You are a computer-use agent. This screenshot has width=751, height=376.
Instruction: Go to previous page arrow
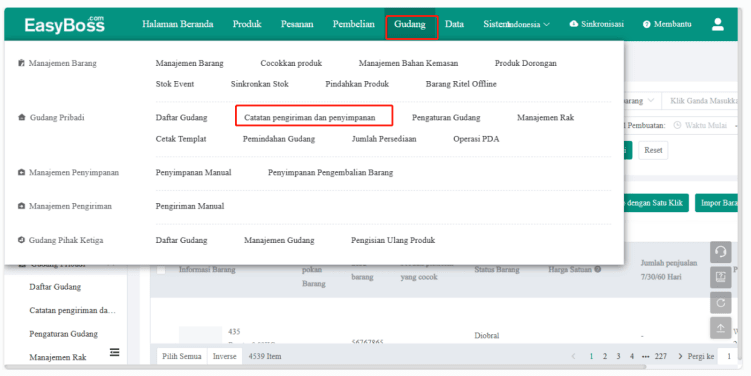[x=573, y=356]
